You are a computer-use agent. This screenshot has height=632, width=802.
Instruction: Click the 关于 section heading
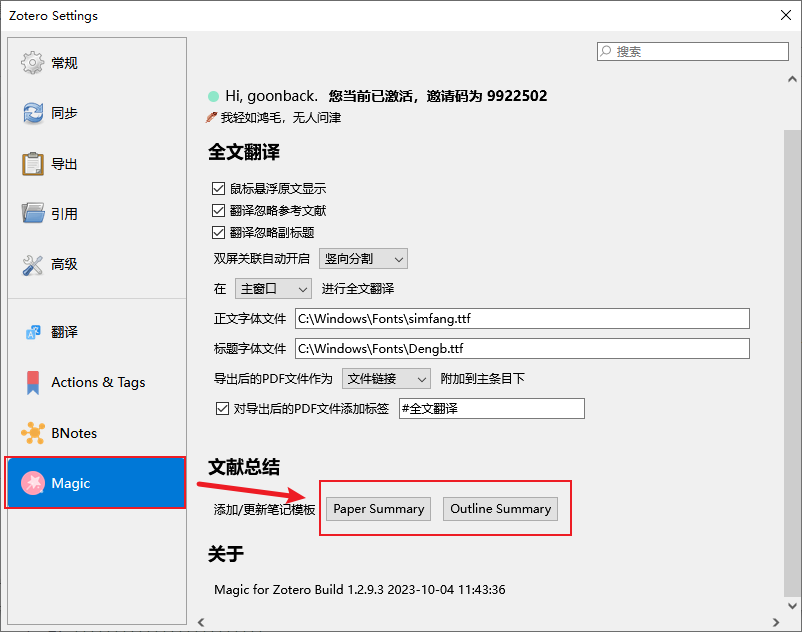pyautogui.click(x=226, y=554)
